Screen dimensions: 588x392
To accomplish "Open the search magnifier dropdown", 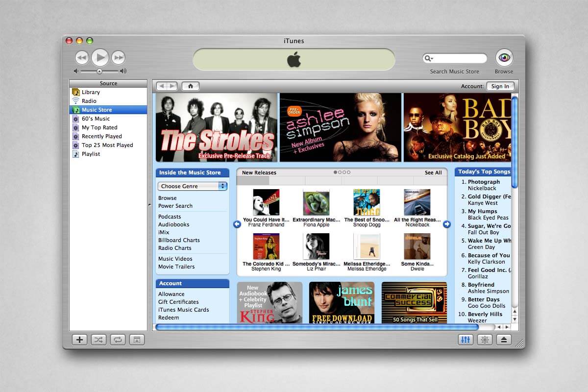I will (429, 58).
